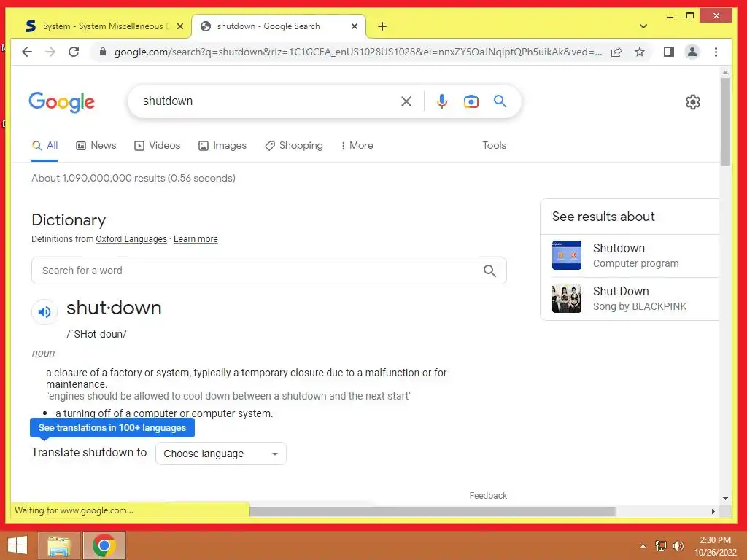Screen dimensions: 747x560
Task: Click the vertical scrollbar thumb
Action: click(x=725, y=122)
